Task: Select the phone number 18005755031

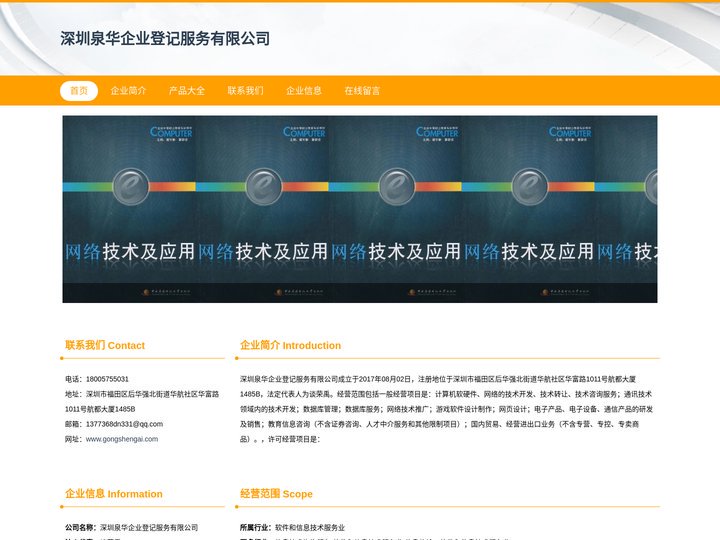Action: (107, 379)
